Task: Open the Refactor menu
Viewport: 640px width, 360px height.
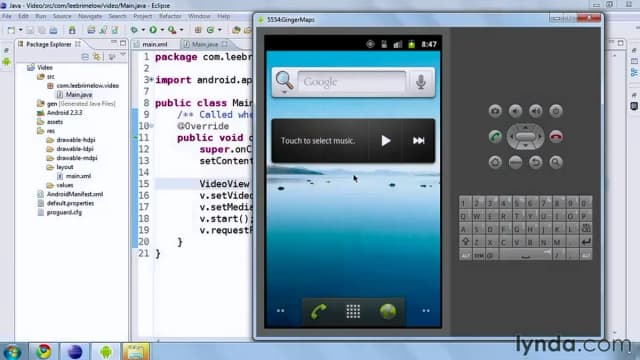Action: tap(170, 16)
